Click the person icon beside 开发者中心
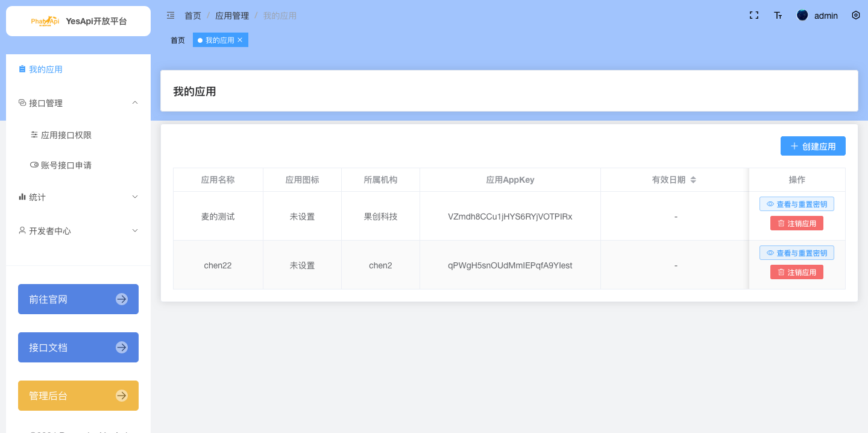Screen dimensions: 868x433 point(22,230)
